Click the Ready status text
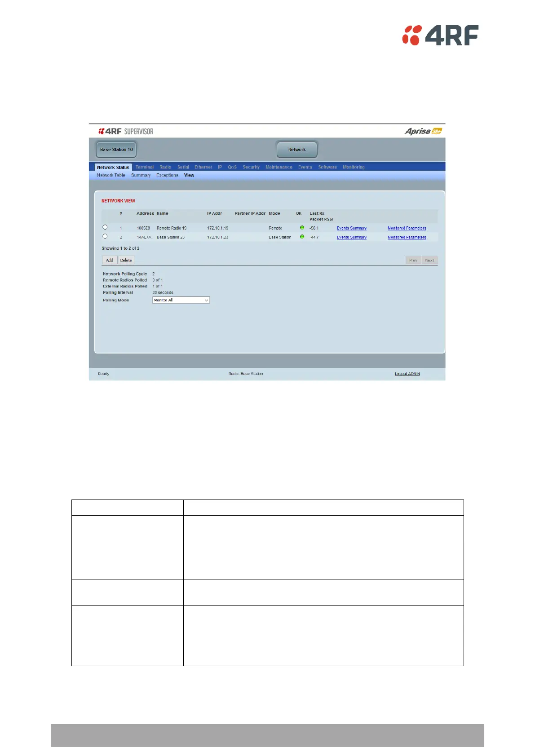 (x=104, y=374)
